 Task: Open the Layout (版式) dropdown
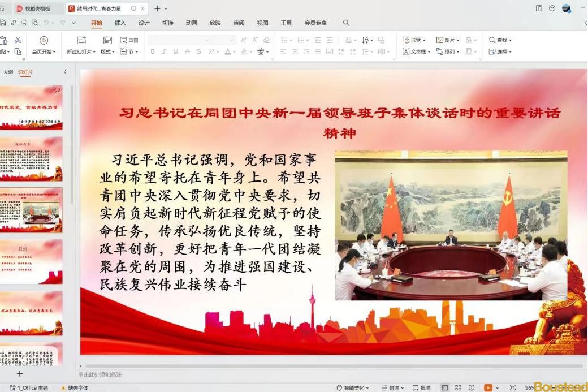(107, 51)
